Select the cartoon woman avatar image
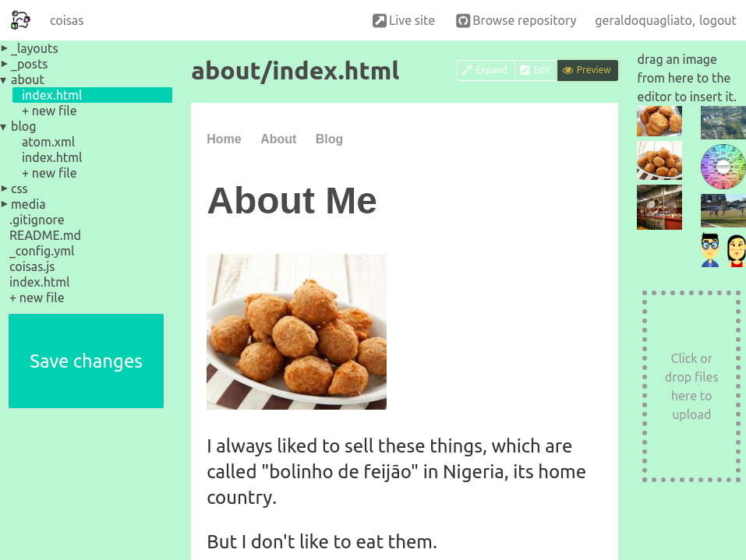Screen dimensions: 746x560 [x=736, y=250]
